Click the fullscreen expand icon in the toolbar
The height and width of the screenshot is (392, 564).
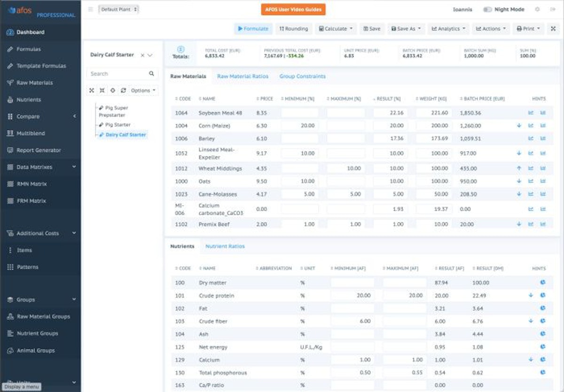point(553,29)
